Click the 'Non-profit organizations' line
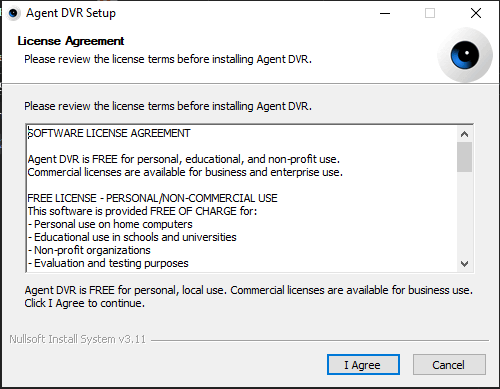Image resolution: width=500 pixels, height=389 pixels. (x=92, y=250)
